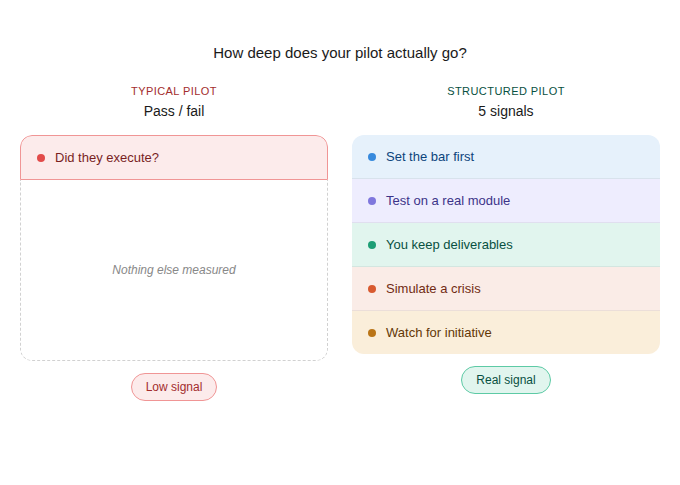Click the orange-red dot beside 'Simulate a crisis'
Screen dimensions: 680x485
(x=372, y=289)
